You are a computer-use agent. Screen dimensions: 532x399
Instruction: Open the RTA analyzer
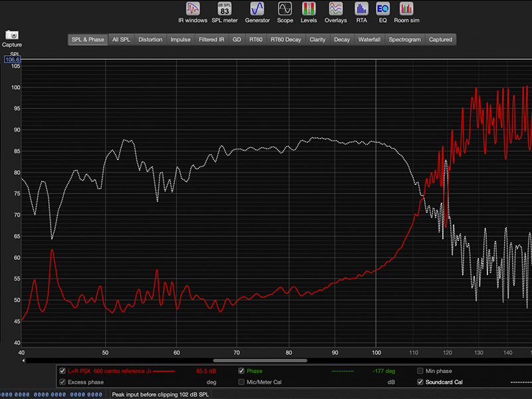pyautogui.click(x=361, y=9)
